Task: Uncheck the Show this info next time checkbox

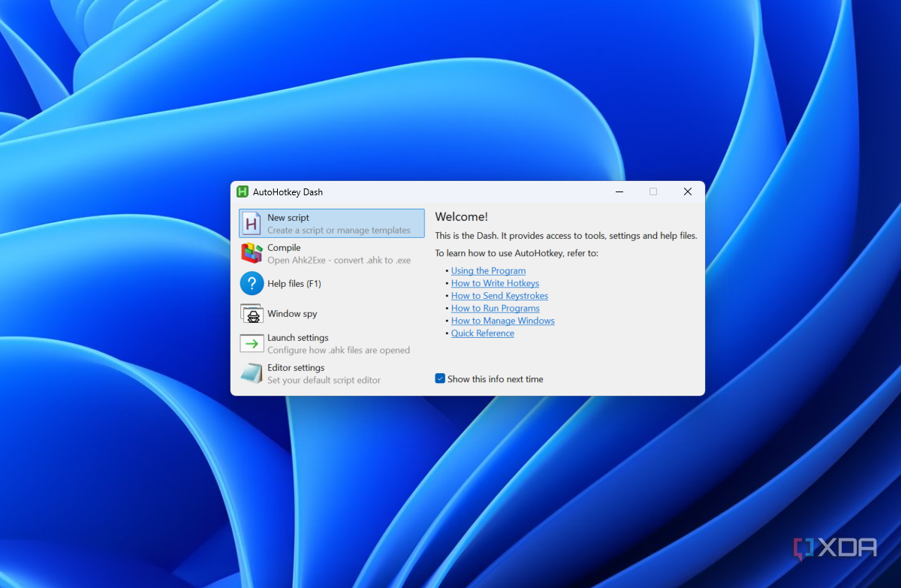Action: pos(440,378)
